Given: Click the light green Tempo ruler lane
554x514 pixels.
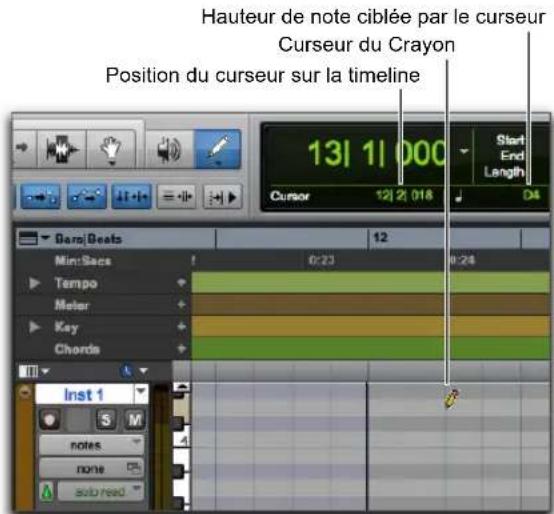Looking at the screenshot, I should [370, 283].
